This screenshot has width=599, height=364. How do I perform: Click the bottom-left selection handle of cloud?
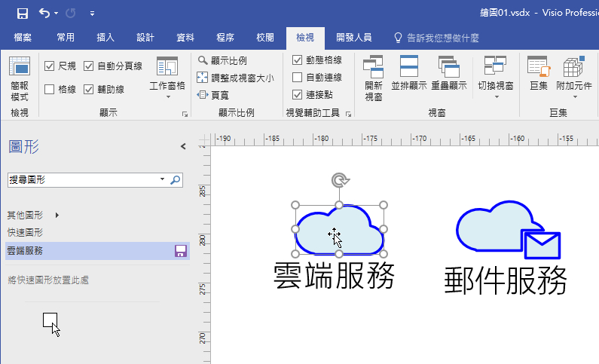tap(295, 254)
